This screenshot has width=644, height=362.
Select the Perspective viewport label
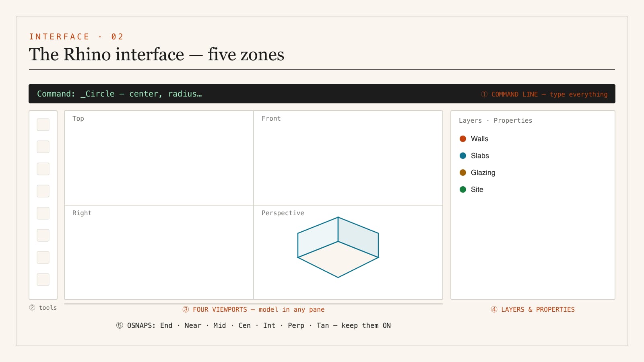[283, 213]
